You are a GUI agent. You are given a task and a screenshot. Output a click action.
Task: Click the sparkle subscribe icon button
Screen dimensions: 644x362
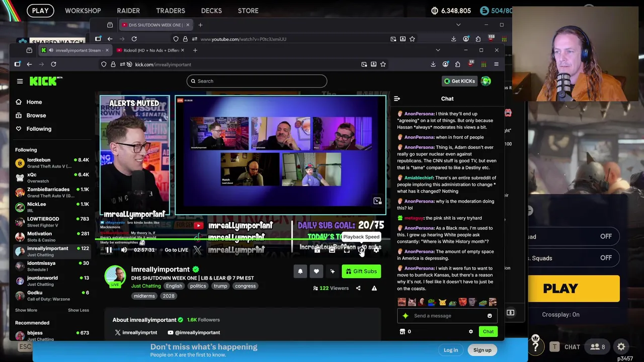pos(333,271)
